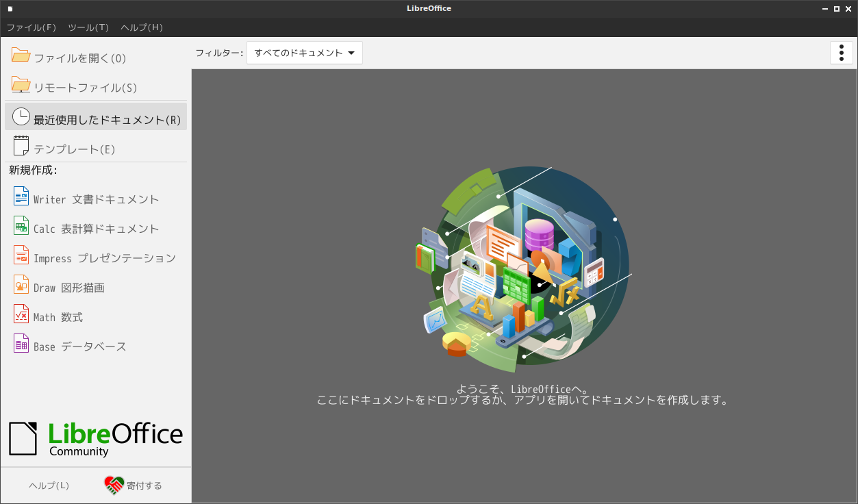Click the clock icon for recent documents

(21, 117)
